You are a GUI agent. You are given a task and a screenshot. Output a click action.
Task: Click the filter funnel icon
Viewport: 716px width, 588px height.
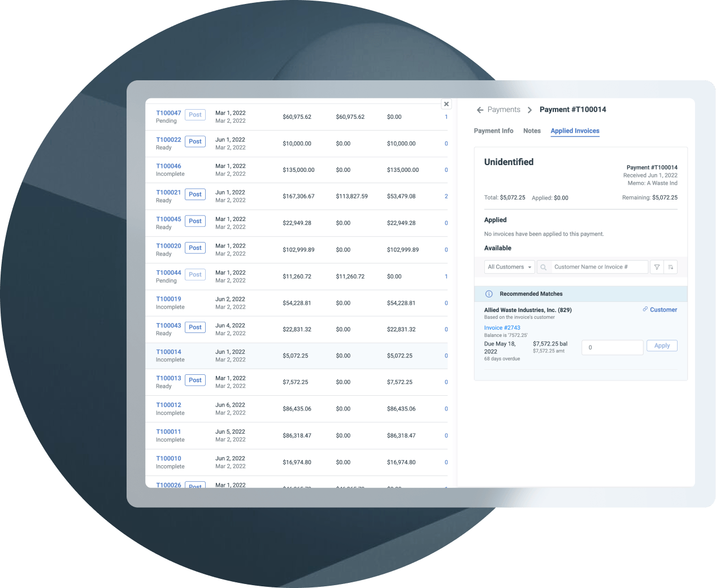[x=657, y=267]
